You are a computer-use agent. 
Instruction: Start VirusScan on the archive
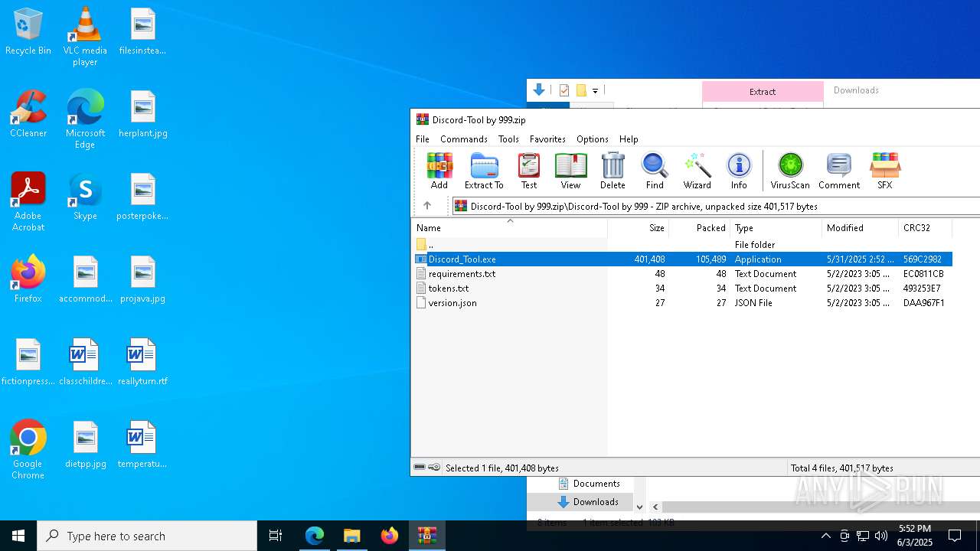(x=790, y=171)
